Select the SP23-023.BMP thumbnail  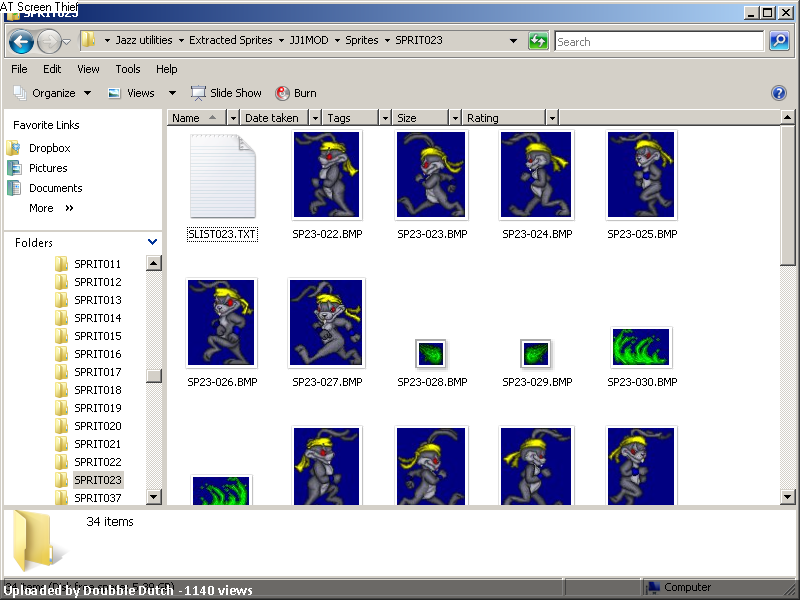pyautogui.click(x=432, y=175)
